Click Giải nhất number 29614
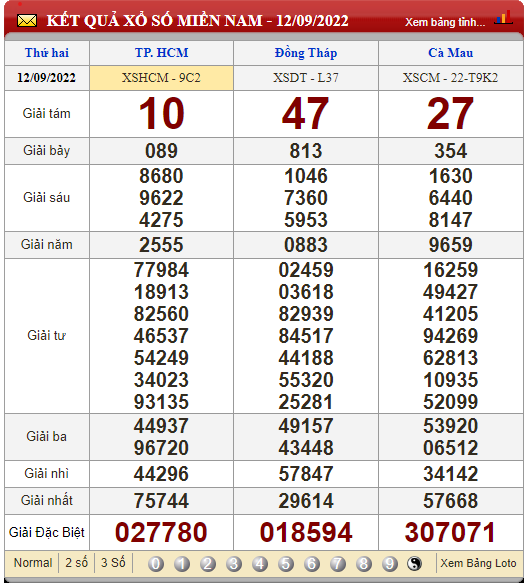 click(x=306, y=501)
